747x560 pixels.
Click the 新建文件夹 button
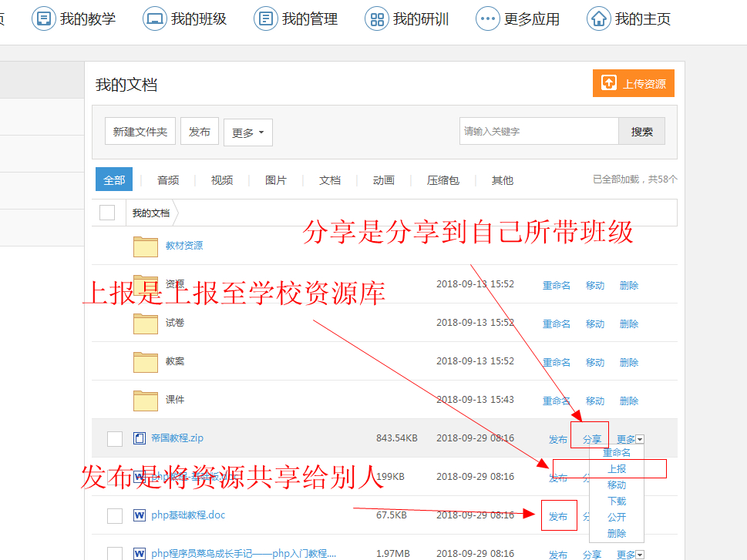pyautogui.click(x=140, y=132)
